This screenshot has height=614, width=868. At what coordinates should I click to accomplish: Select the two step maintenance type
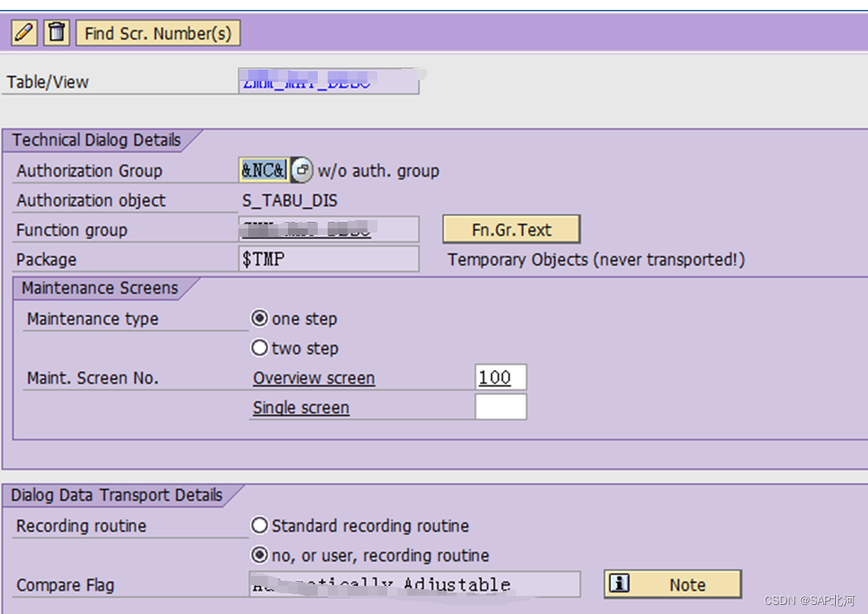pos(260,348)
